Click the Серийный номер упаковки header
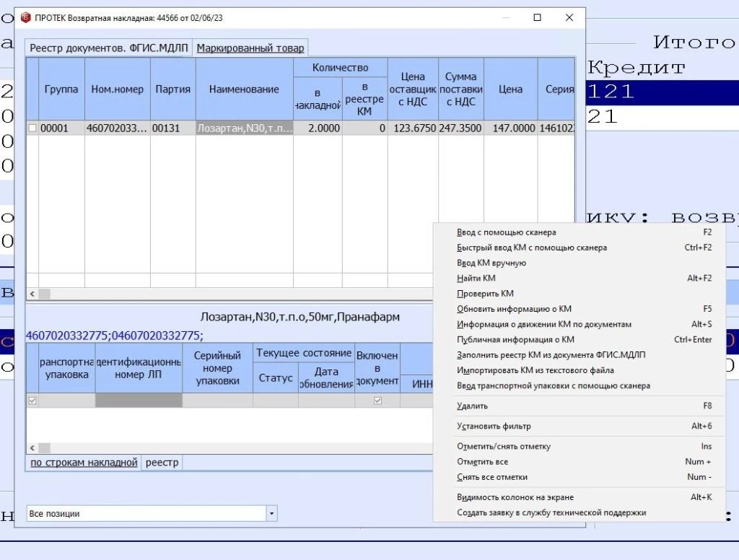This screenshot has height=560, width=739. tap(217, 368)
